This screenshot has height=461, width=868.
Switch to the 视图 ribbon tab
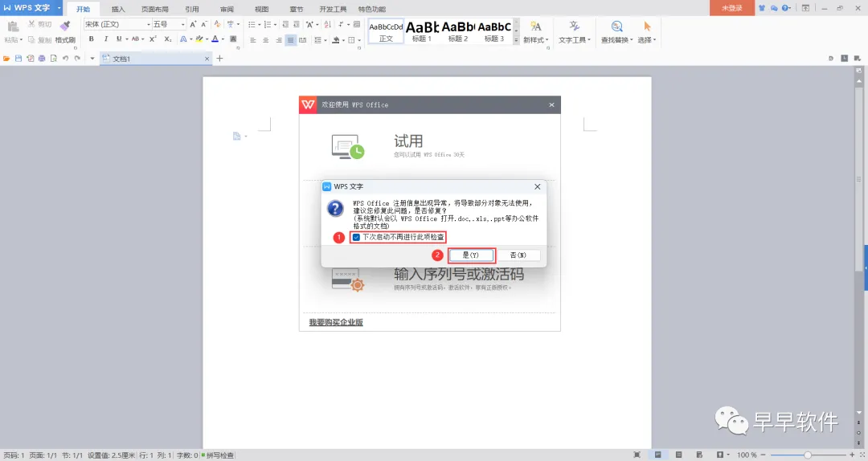(x=261, y=9)
